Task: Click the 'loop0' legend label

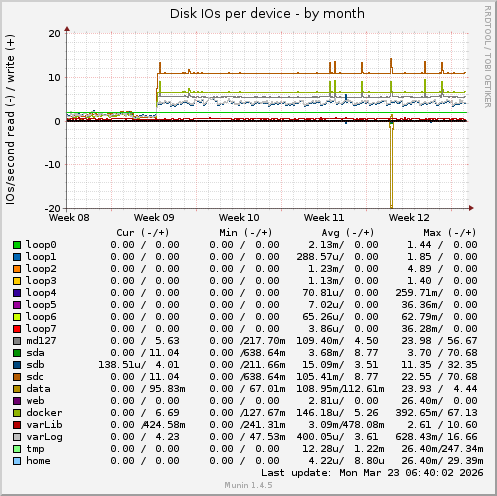Action: tap(41, 245)
